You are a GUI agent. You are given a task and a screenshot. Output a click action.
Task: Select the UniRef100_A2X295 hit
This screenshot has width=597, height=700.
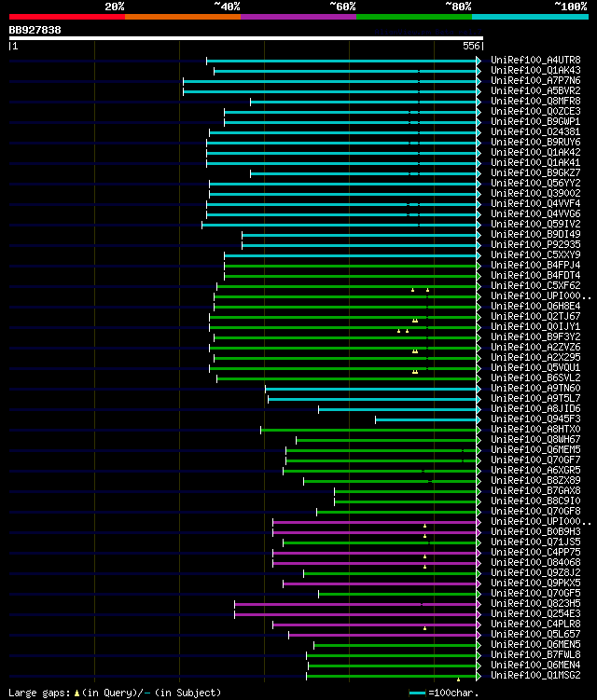(535, 358)
